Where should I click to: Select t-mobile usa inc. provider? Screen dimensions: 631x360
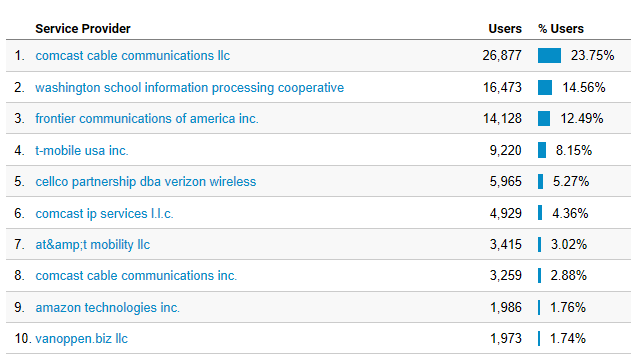[x=82, y=150]
